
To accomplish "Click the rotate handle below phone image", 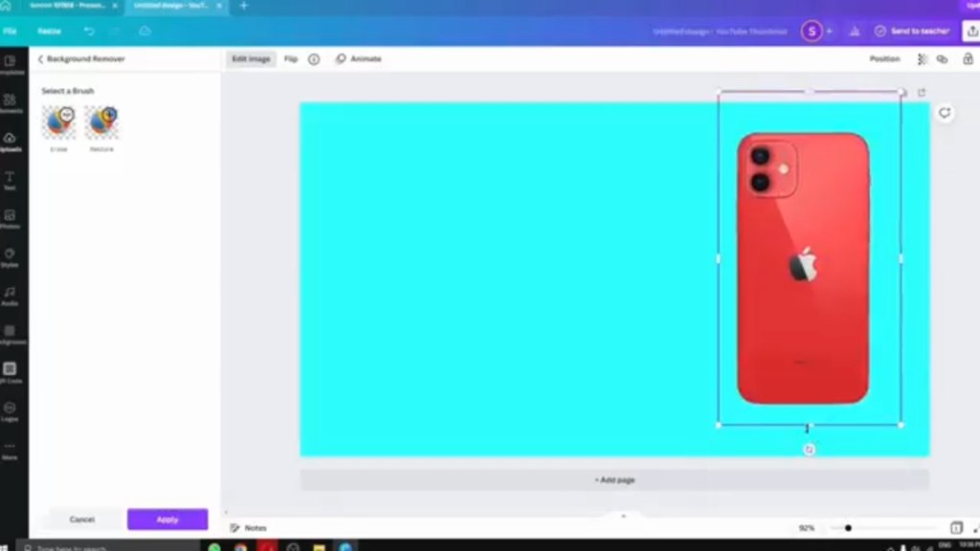I will pyautogui.click(x=809, y=450).
